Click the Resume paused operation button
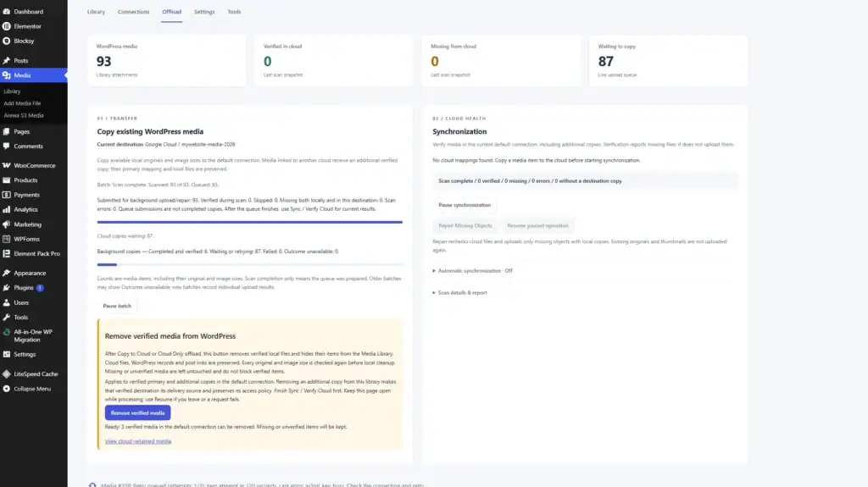Screen dimensions: 868x487 point(537,226)
